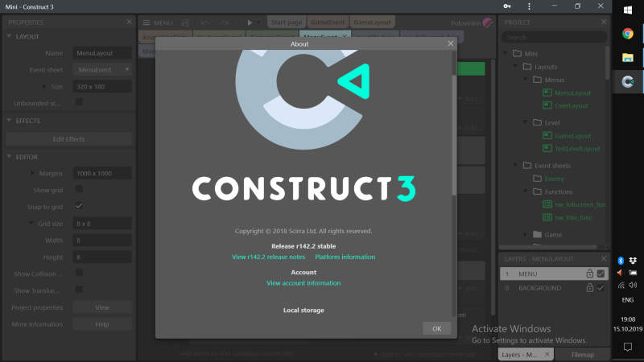
Task: Collapse the Mini project root
Action: (x=506, y=53)
